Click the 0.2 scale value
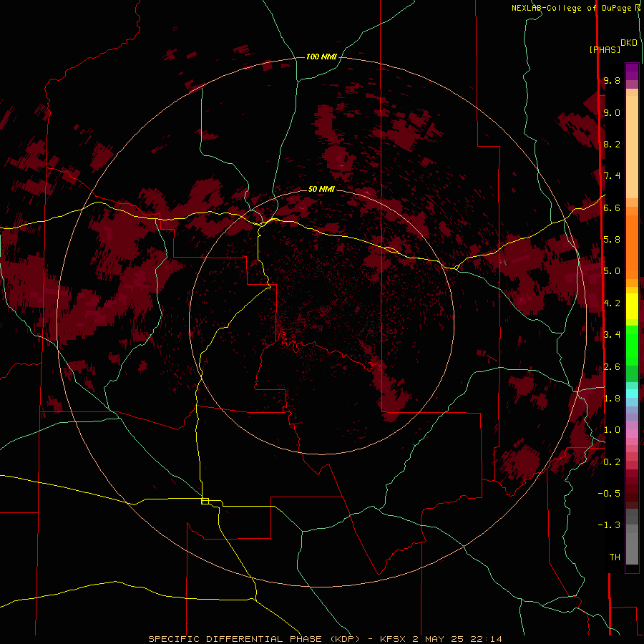 point(612,462)
